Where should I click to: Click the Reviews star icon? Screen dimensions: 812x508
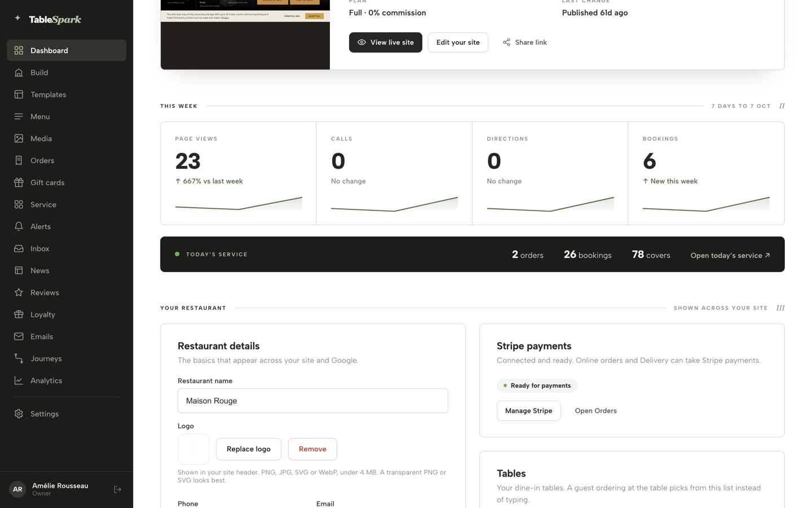[19, 293]
